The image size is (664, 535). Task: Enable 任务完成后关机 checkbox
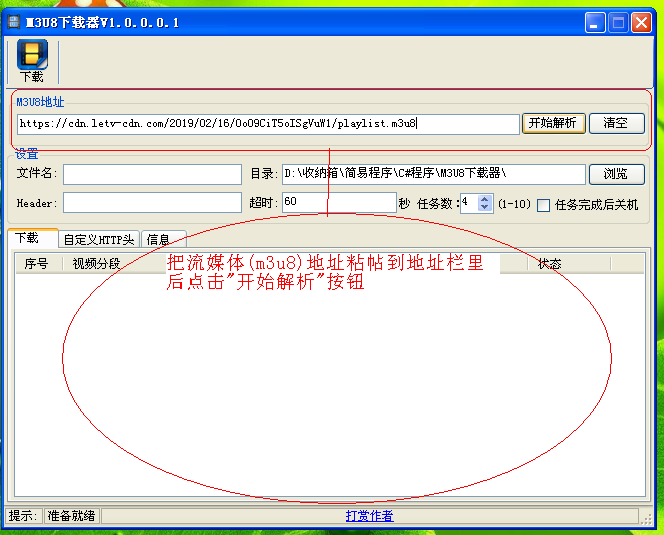coord(544,205)
